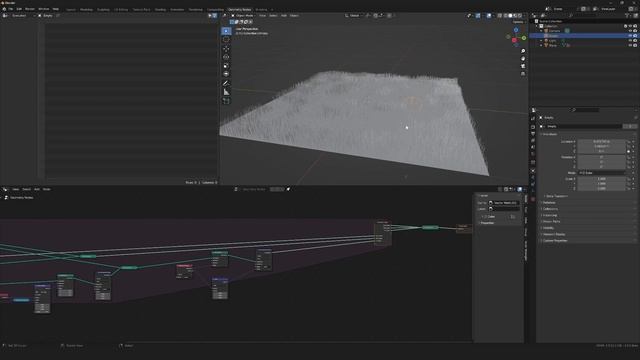Select the 3D Cursor tool

point(226,40)
